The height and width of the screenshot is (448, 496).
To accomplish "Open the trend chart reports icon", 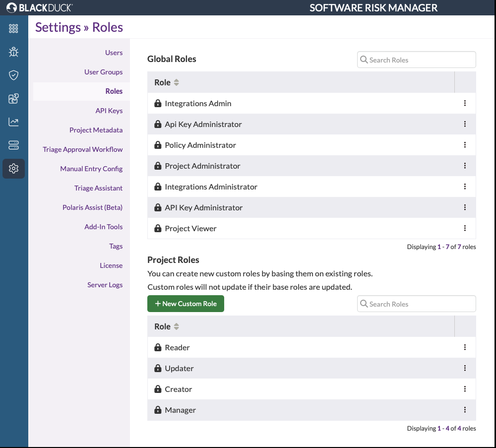I will 13,122.
